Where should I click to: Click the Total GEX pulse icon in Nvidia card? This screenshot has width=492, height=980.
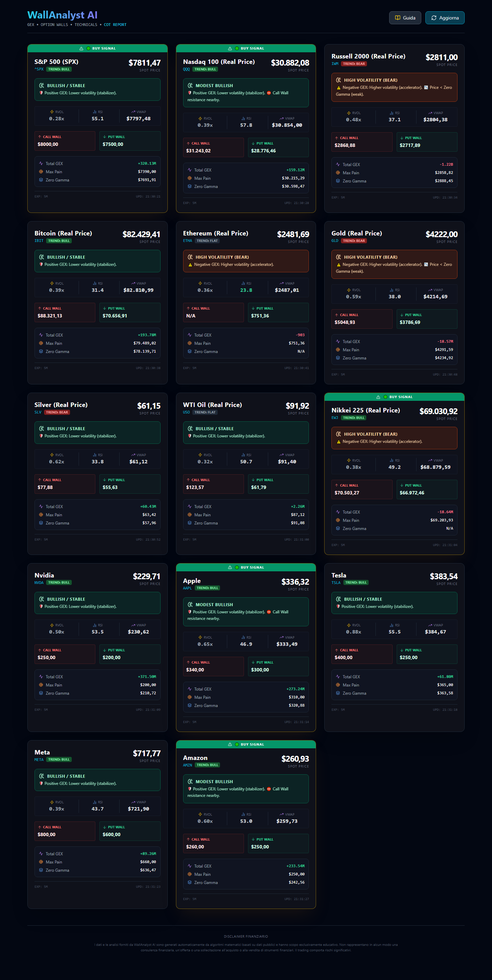tap(41, 677)
